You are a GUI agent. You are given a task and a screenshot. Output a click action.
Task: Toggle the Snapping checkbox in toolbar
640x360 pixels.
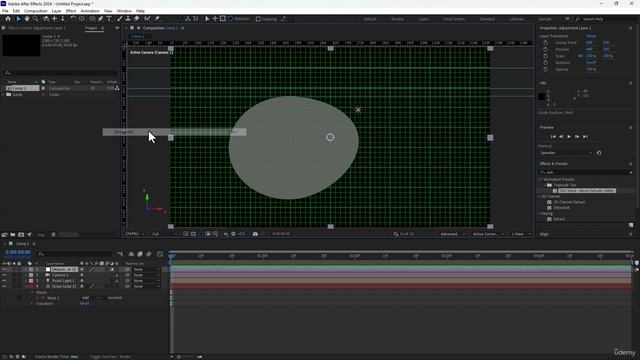coord(258,19)
